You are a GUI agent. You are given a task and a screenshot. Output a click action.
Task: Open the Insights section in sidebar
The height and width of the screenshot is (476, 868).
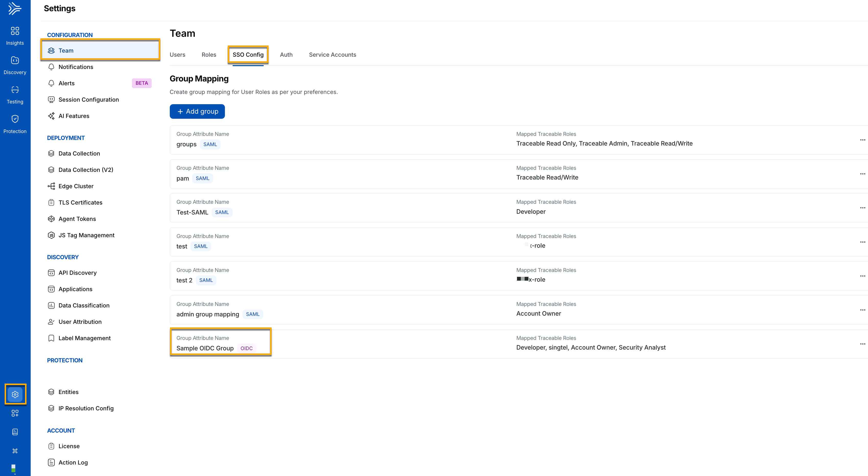pyautogui.click(x=15, y=36)
